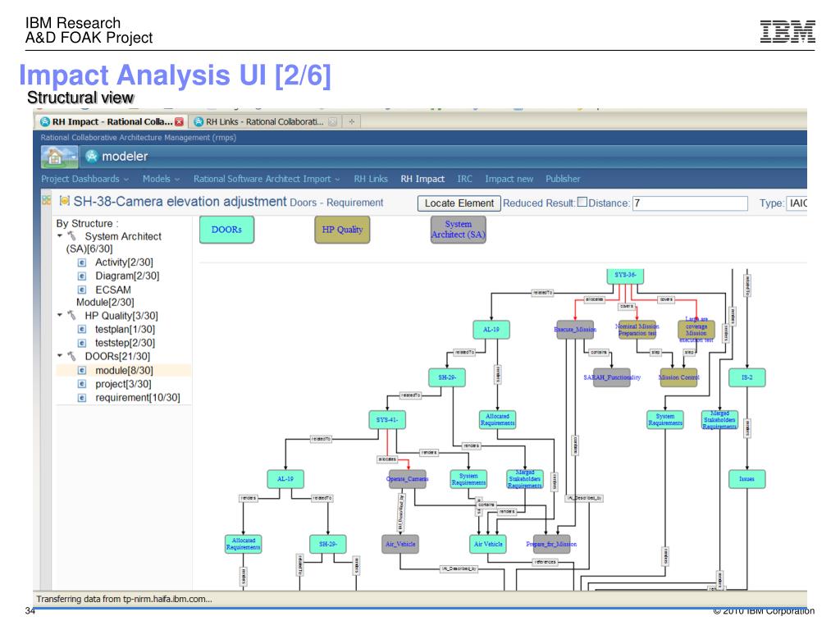The height and width of the screenshot is (630, 840).
Task: Select the SYS-41- graph node
Action: [387, 419]
